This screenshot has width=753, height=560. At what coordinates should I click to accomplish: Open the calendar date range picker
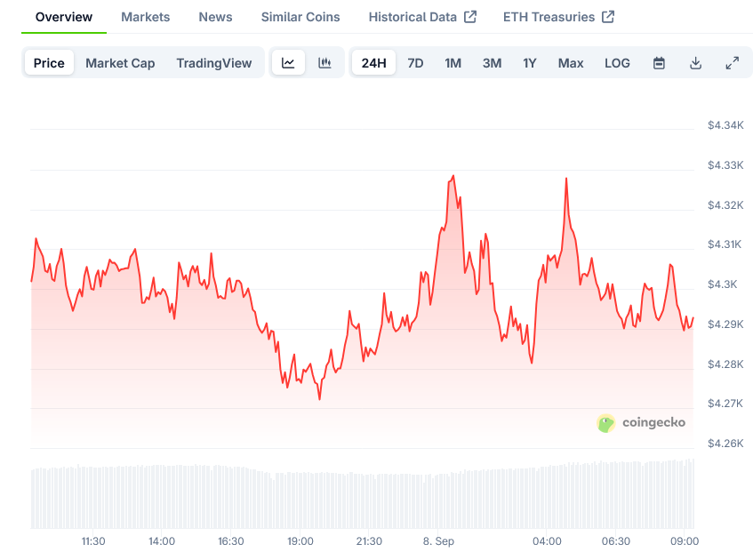point(659,63)
